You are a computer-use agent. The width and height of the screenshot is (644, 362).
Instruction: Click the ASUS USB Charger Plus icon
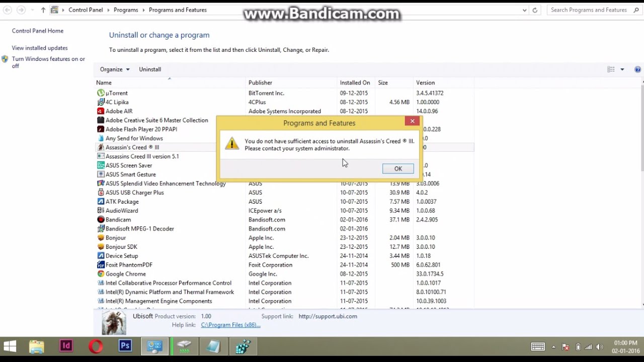pyautogui.click(x=101, y=193)
